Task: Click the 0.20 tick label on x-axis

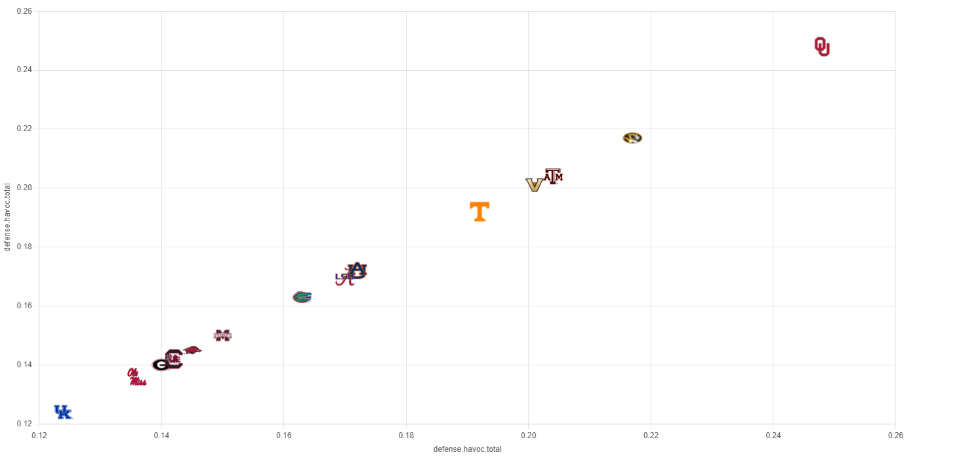Action: 528,435
